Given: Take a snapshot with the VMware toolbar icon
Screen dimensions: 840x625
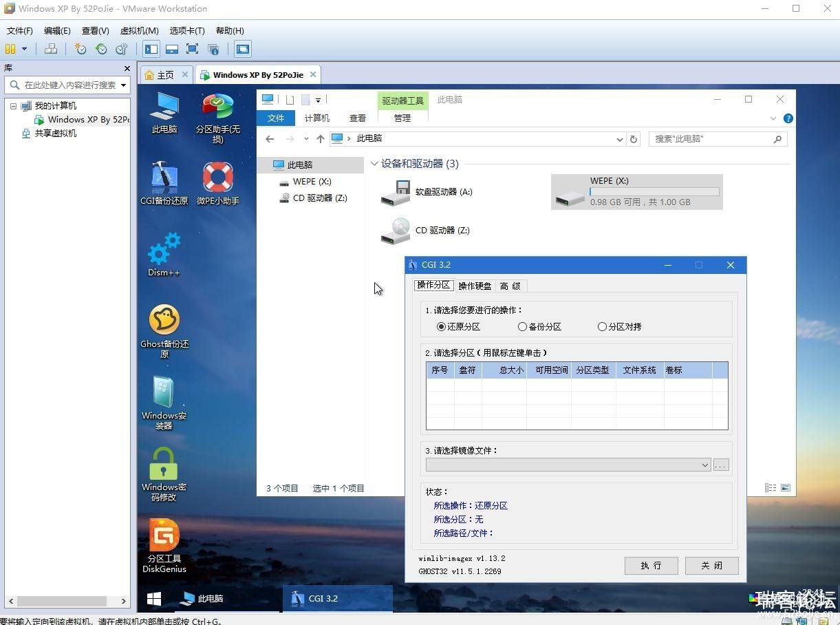Looking at the screenshot, I should (80, 49).
